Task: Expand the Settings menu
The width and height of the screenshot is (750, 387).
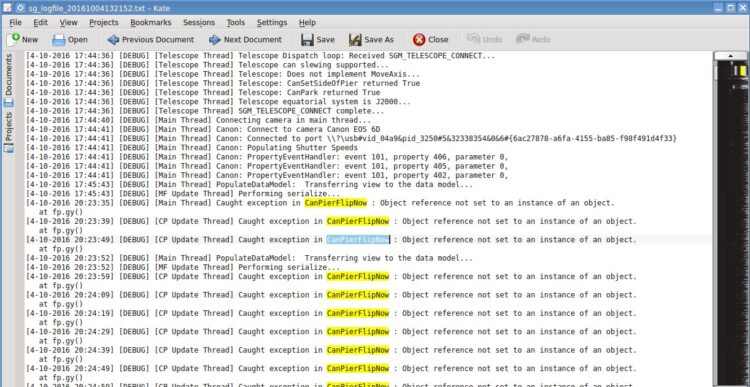Action: pyautogui.click(x=272, y=22)
